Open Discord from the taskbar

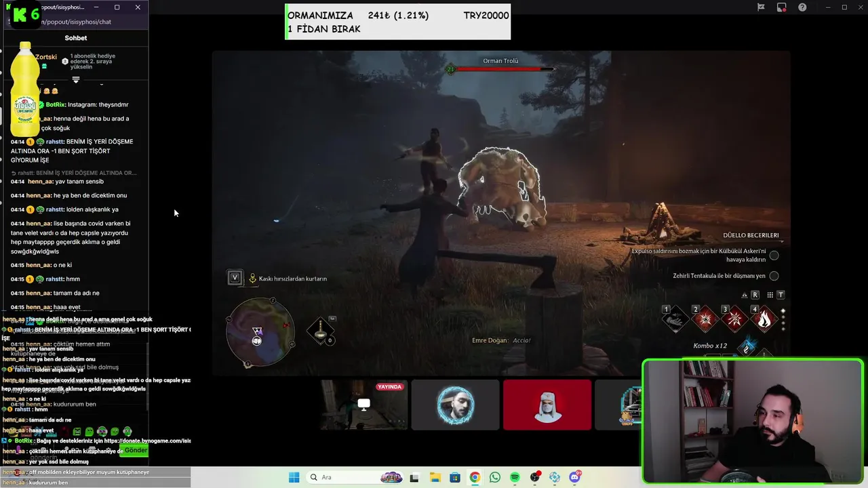point(576,477)
